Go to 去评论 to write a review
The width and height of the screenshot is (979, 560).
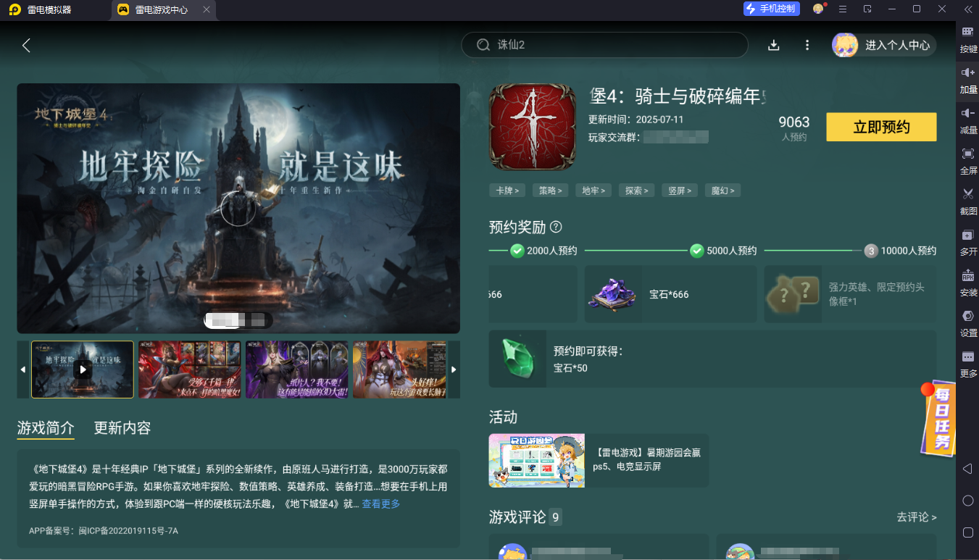point(917,517)
